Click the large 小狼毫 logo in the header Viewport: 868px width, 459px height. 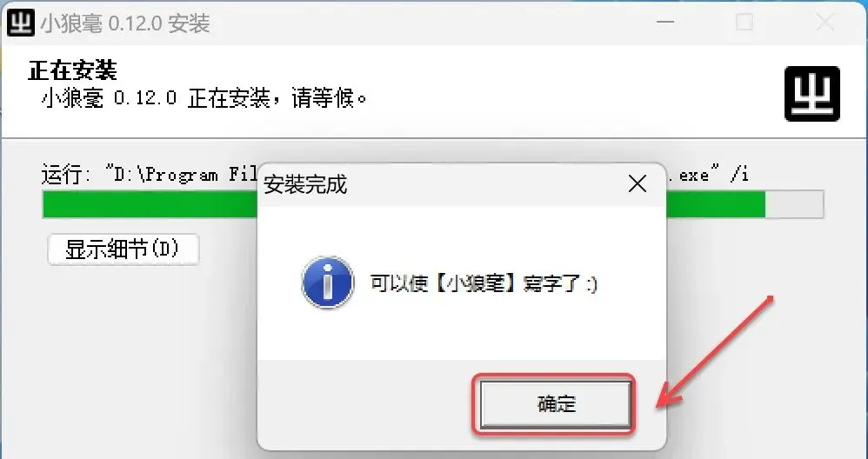click(x=812, y=94)
